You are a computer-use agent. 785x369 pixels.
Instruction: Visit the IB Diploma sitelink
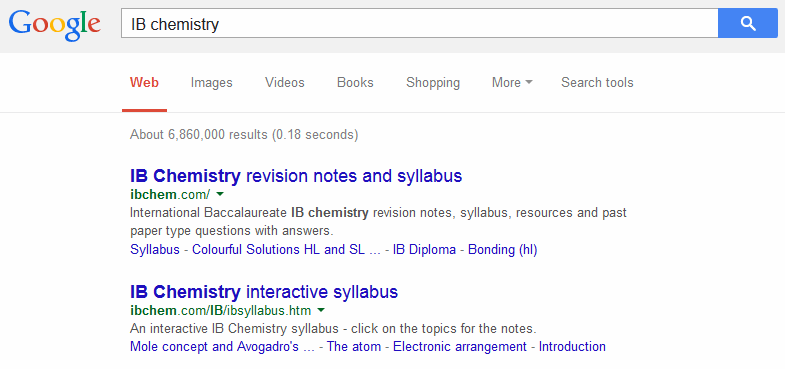[424, 249]
